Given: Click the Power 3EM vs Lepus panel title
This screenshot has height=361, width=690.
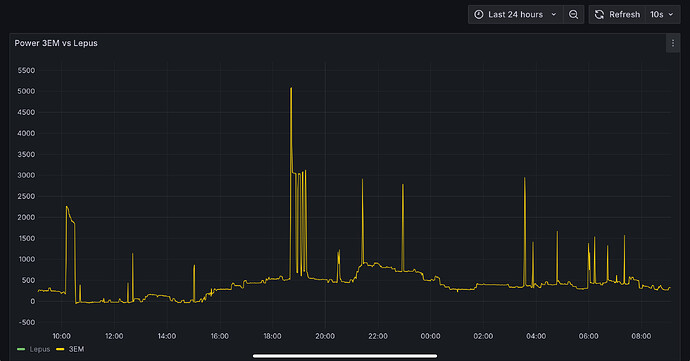Looking at the screenshot, I should click(x=56, y=43).
